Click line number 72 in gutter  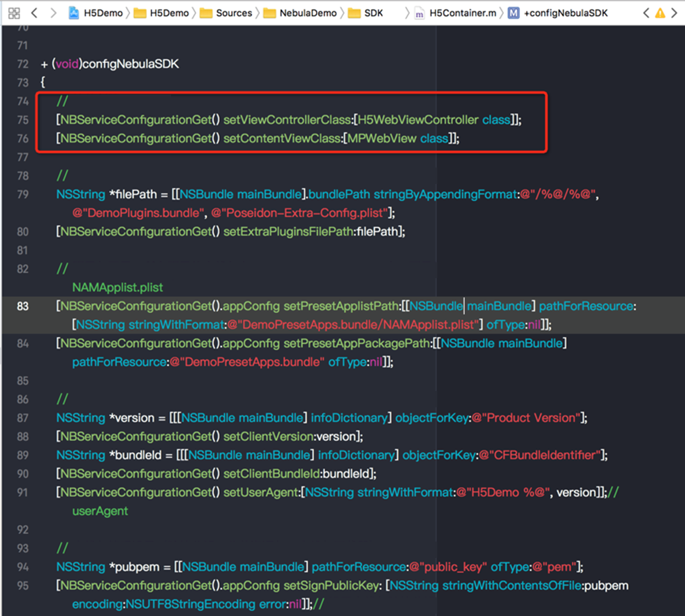coord(22,64)
